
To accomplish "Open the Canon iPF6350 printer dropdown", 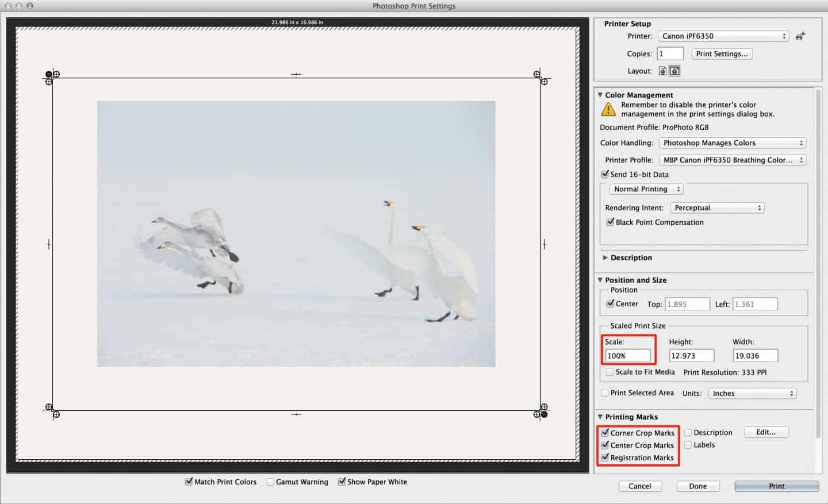I will pyautogui.click(x=723, y=36).
